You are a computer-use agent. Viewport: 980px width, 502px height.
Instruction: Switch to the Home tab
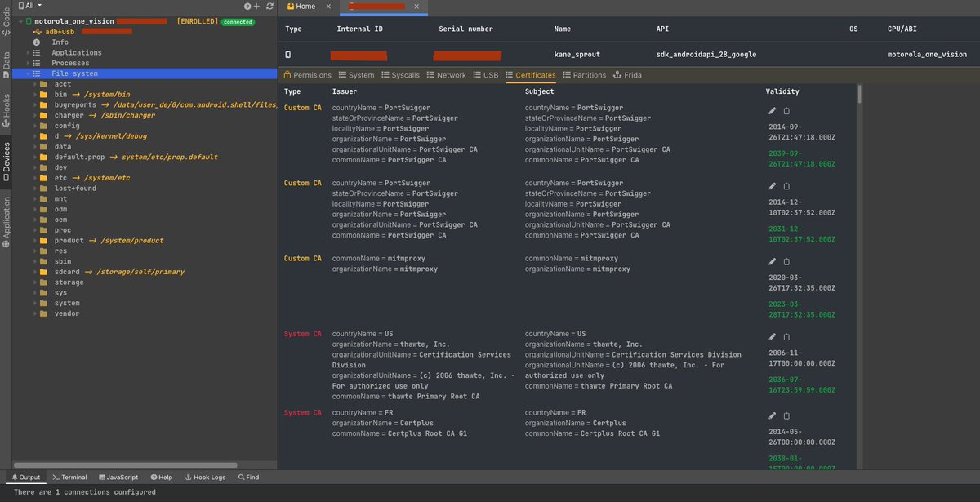coord(301,6)
